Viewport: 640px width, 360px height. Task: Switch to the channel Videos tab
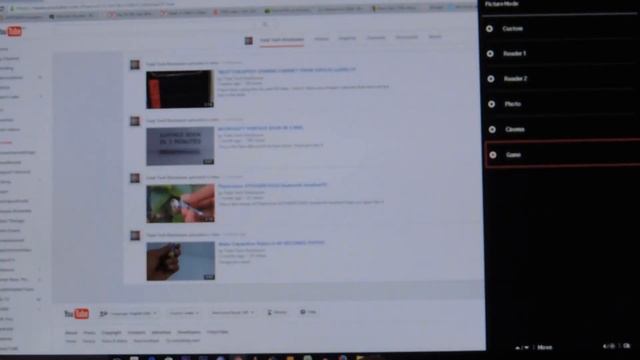(321, 39)
